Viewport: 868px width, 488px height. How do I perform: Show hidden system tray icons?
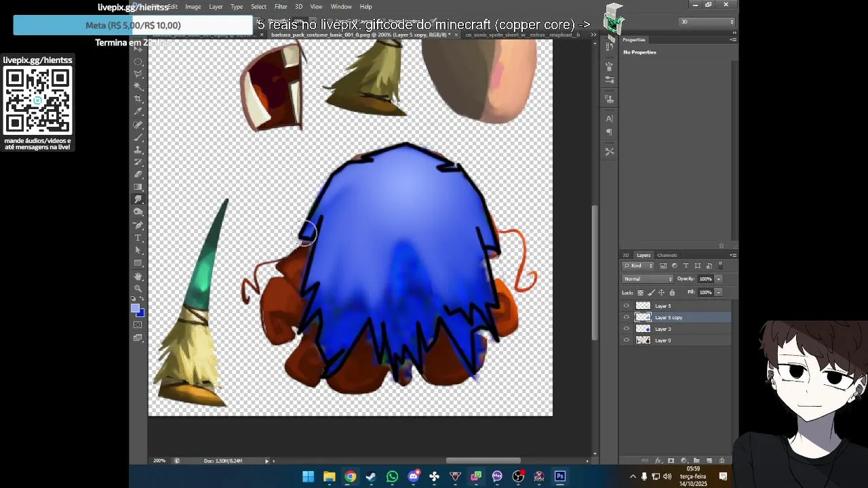pos(633,476)
